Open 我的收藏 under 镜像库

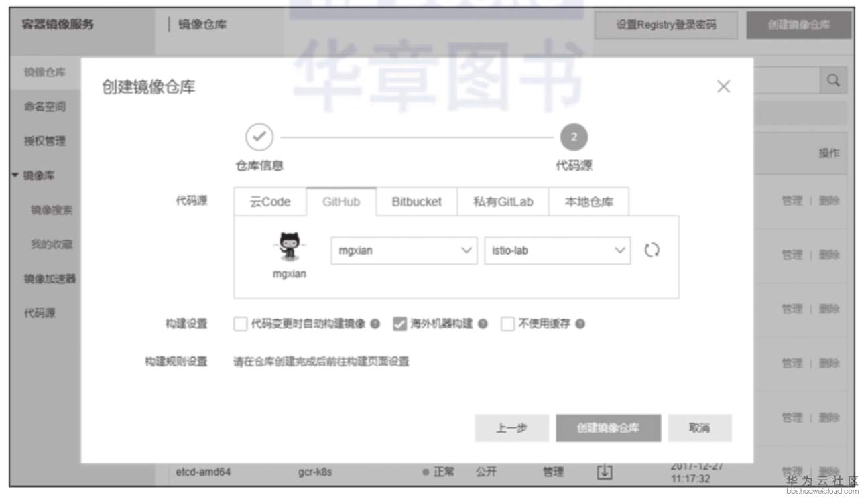click(52, 244)
